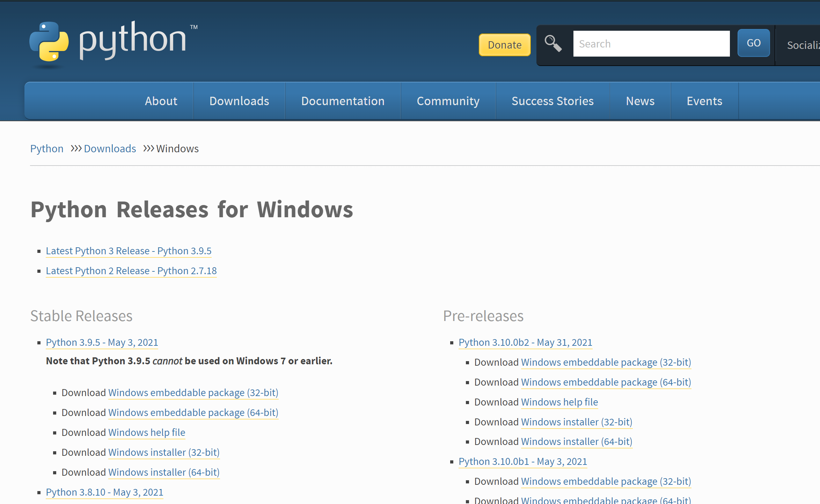Download 3.10.0b2 Windows help file
Image resolution: width=820 pixels, height=504 pixels.
pos(559,402)
